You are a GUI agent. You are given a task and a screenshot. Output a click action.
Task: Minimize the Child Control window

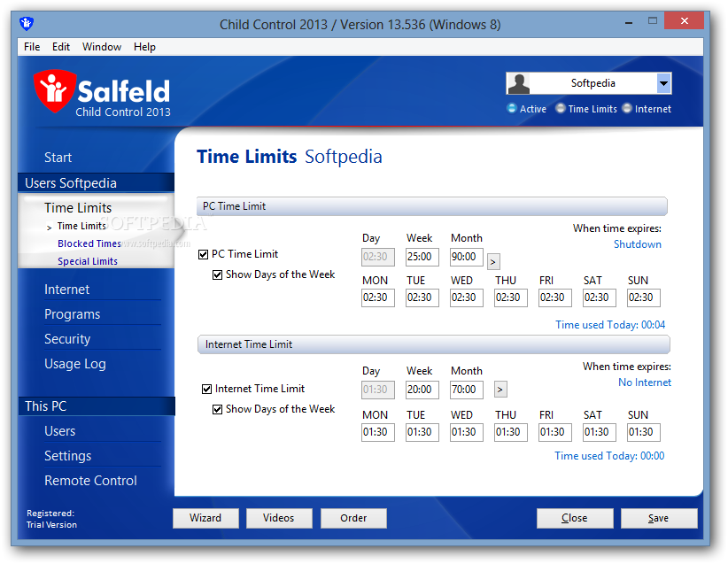pyautogui.click(x=629, y=22)
